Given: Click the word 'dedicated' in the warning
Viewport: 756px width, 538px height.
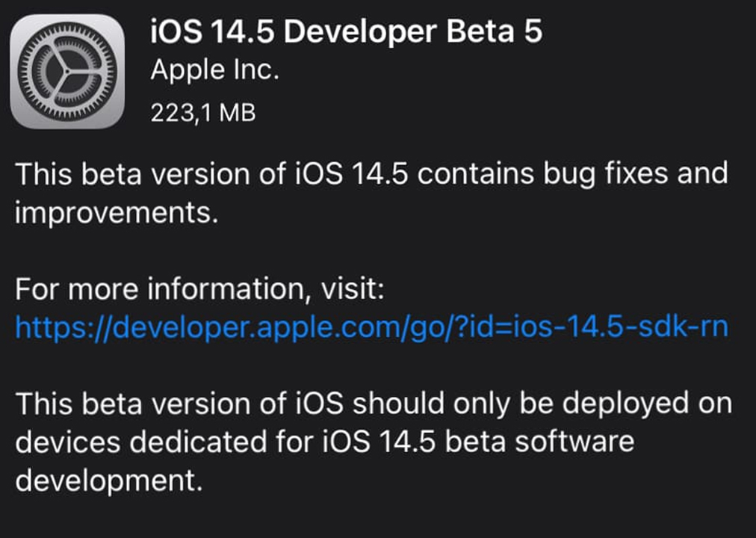Looking at the screenshot, I should [198, 442].
